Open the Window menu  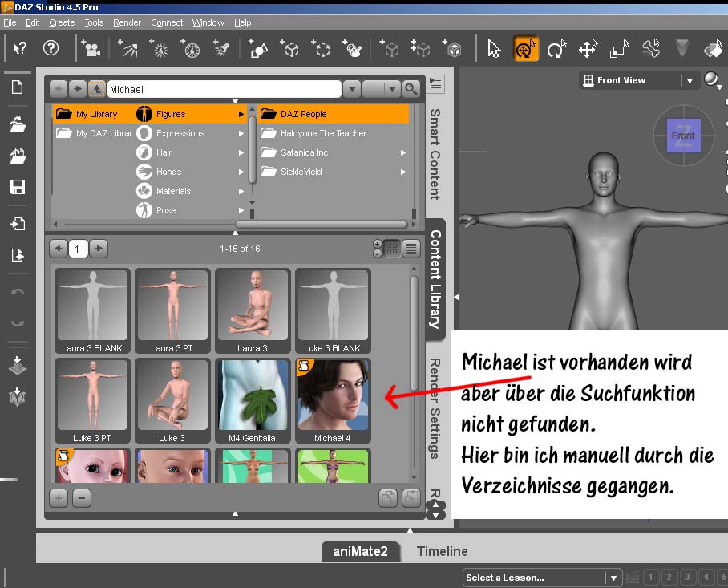coord(208,22)
